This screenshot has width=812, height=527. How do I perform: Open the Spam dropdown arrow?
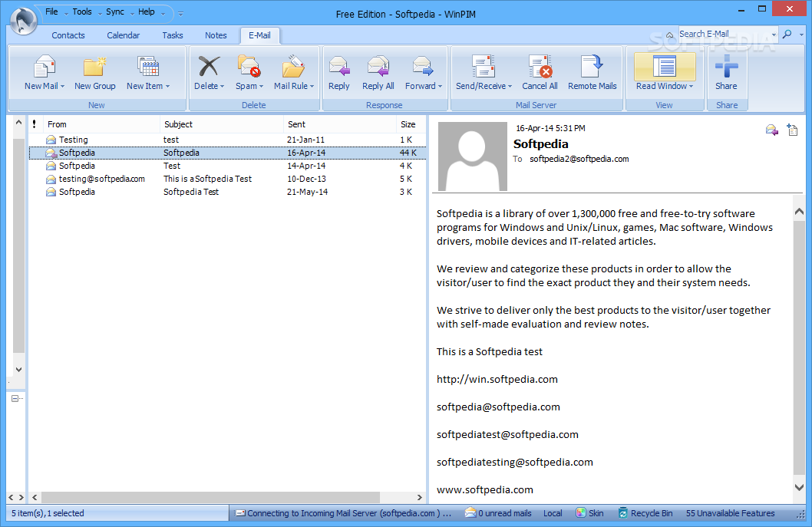click(261, 87)
